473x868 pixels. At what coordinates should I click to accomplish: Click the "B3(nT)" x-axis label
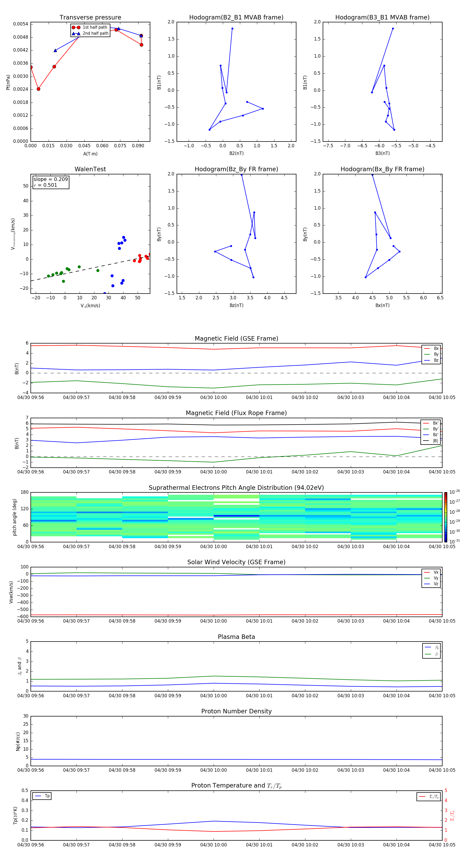382,153
